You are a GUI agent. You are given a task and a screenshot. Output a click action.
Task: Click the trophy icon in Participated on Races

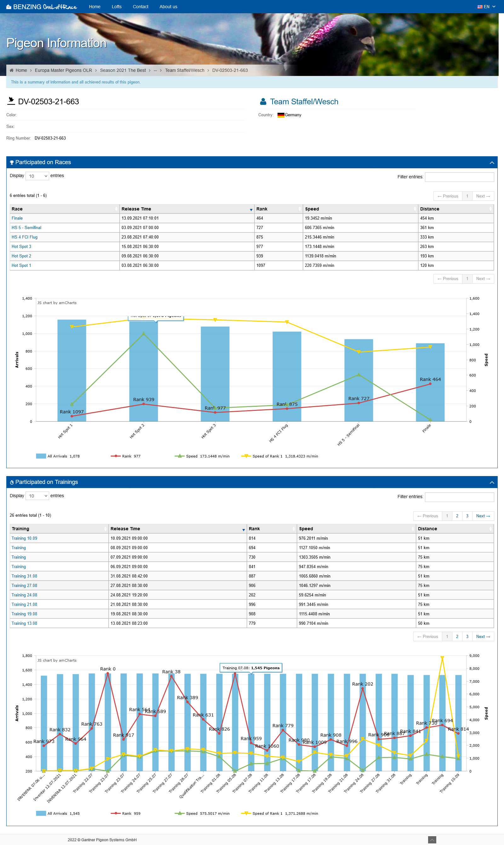(x=12, y=163)
